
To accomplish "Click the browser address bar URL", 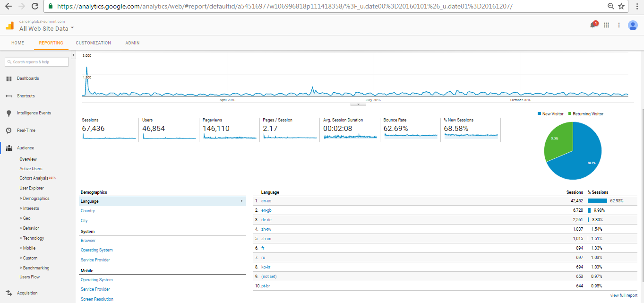I will (284, 6).
